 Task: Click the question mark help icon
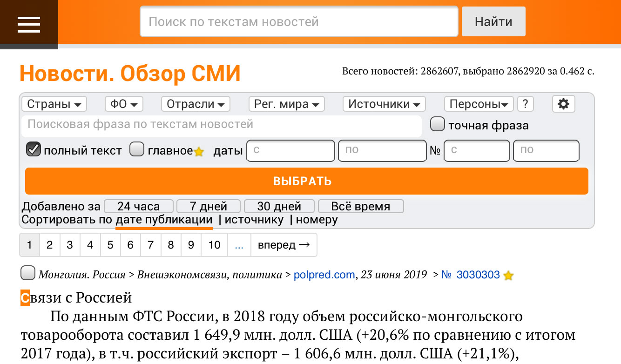point(525,104)
